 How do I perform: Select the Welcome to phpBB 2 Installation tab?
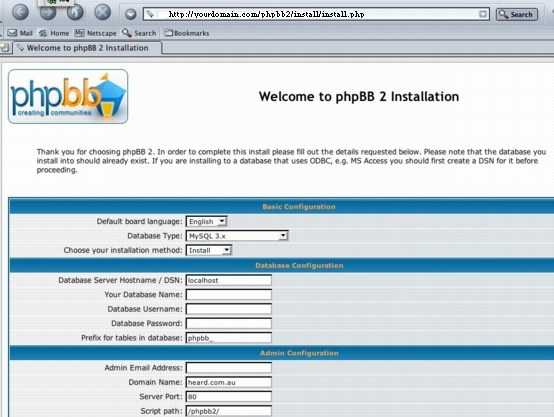pyautogui.click(x=87, y=48)
